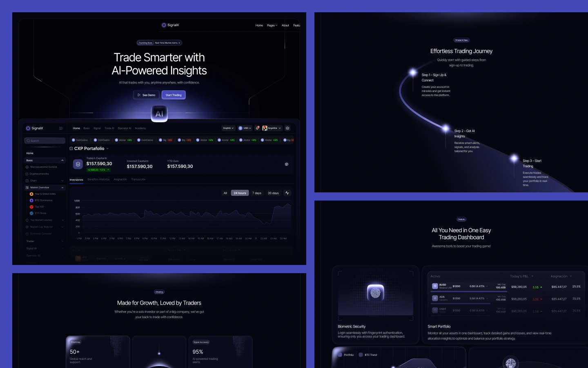Select the All time range

click(225, 193)
